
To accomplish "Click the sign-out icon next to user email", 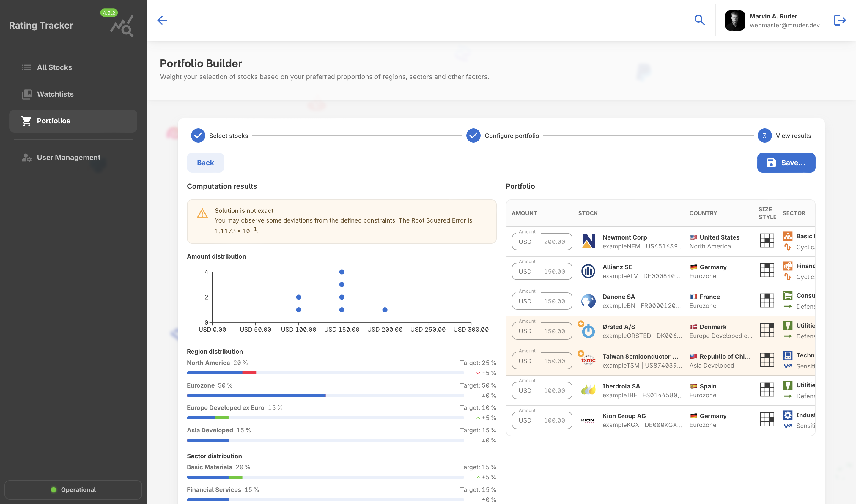I will 840,21.
